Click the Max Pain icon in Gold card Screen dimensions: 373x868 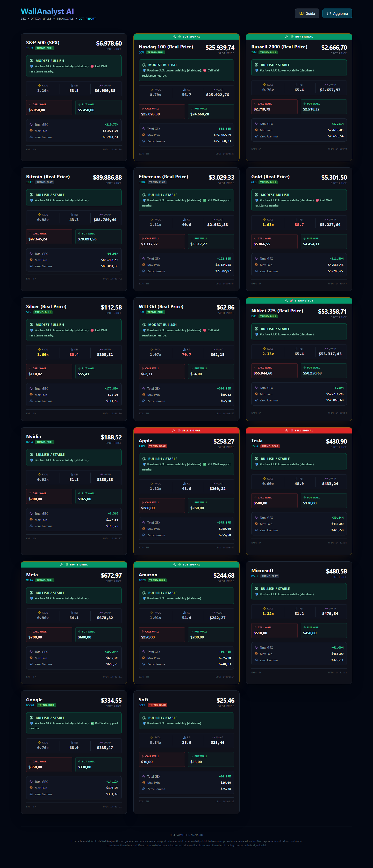(256, 265)
